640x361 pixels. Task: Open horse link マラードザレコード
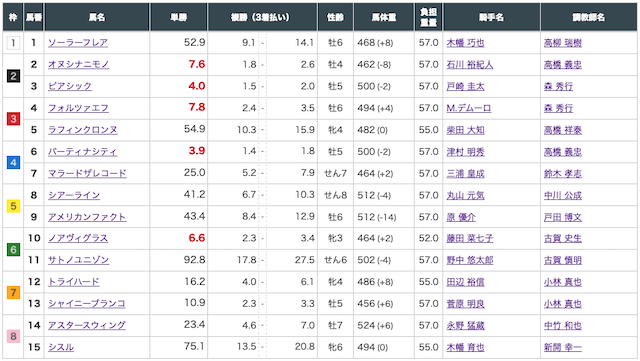tap(87, 173)
